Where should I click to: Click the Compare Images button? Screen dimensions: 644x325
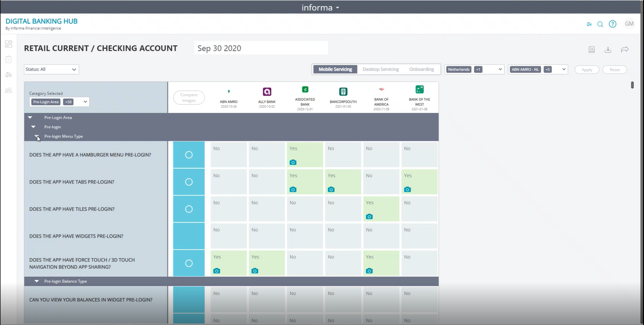(189, 98)
